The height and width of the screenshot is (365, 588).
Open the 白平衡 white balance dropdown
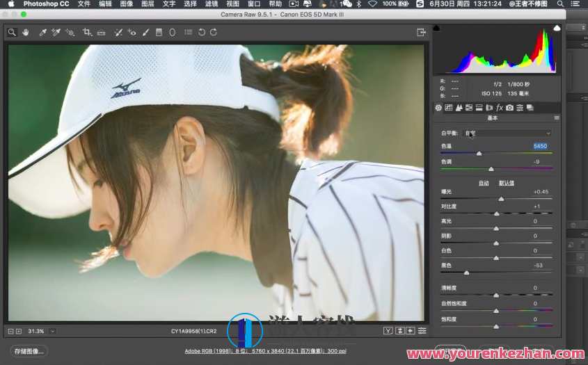click(508, 133)
